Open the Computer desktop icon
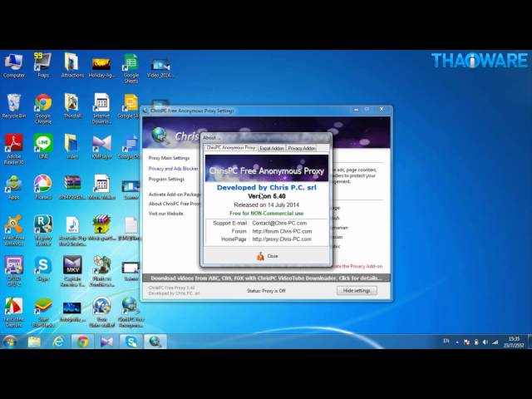Screen dimensions: 532x399 (x=13, y=66)
